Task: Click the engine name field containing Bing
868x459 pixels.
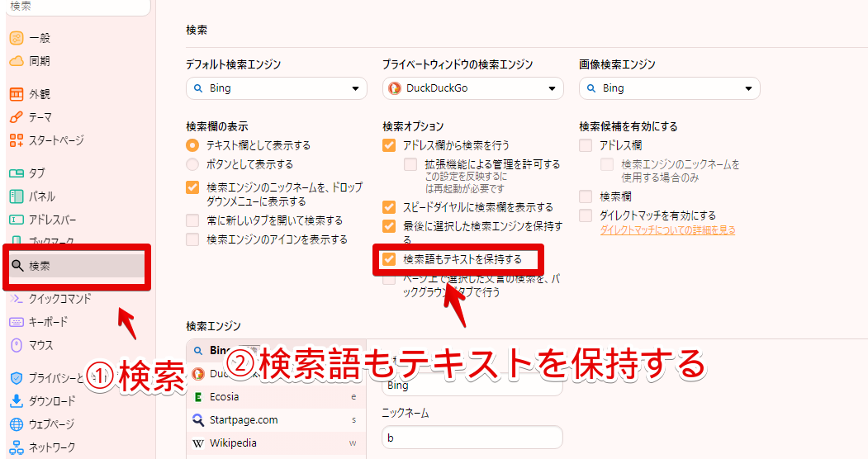Action: [x=472, y=386]
